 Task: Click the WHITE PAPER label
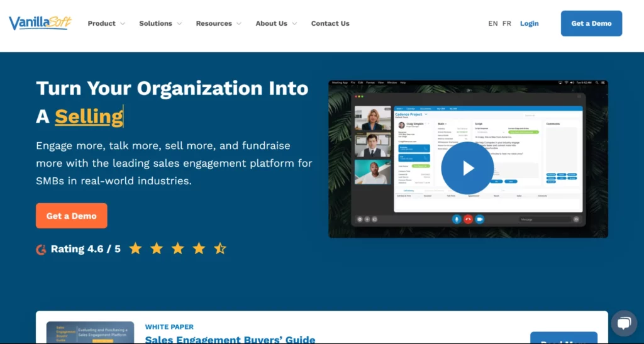pos(169,327)
